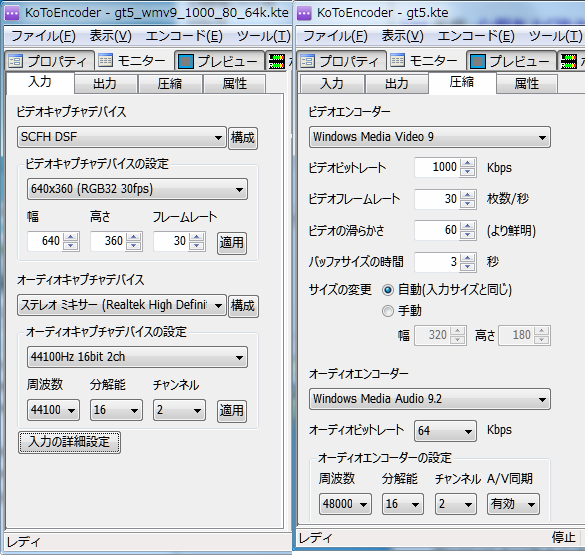
Task: Open the SCFH DSF video capture device dropdown
Action: point(122,137)
